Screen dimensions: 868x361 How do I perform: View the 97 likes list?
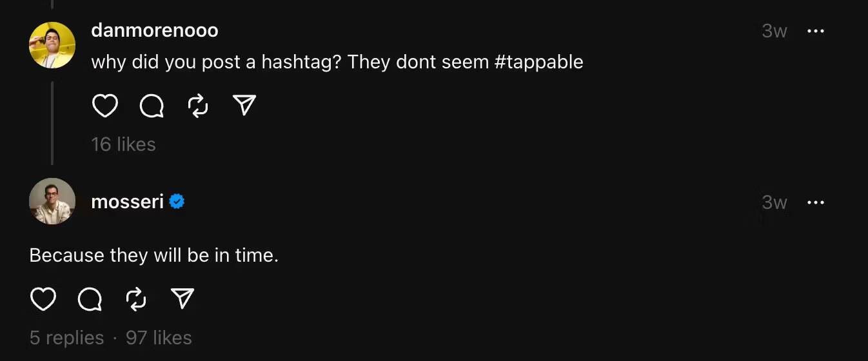(159, 338)
